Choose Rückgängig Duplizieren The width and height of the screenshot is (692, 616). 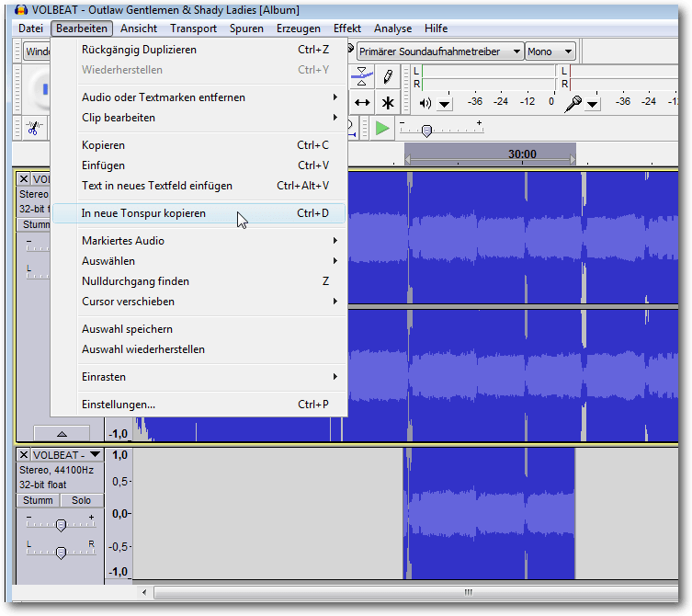199,50
